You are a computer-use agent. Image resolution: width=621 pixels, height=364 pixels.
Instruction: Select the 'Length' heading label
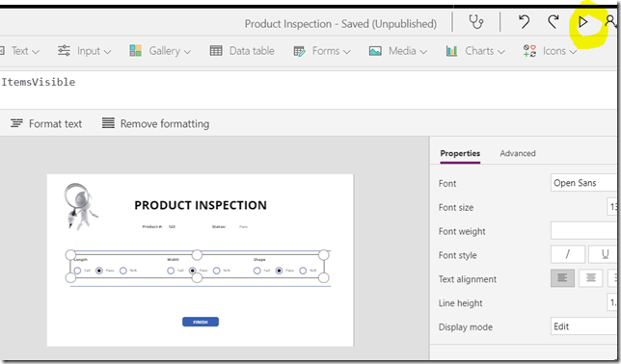(x=80, y=260)
